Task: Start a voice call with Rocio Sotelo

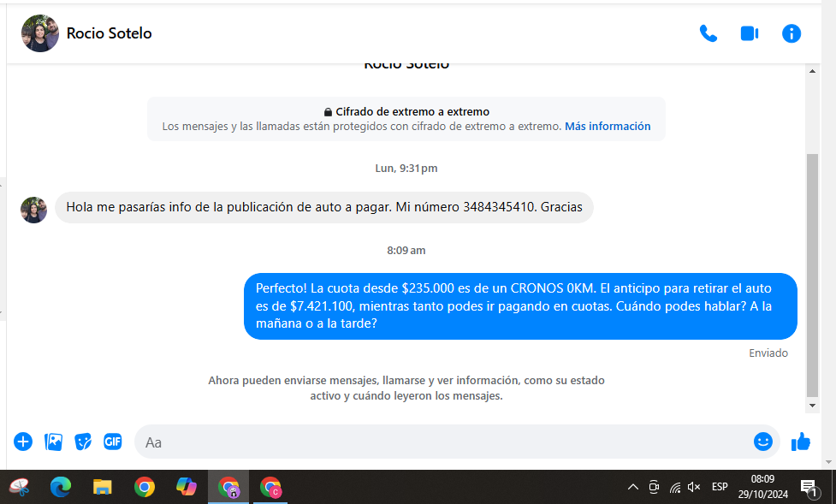Action: click(708, 33)
